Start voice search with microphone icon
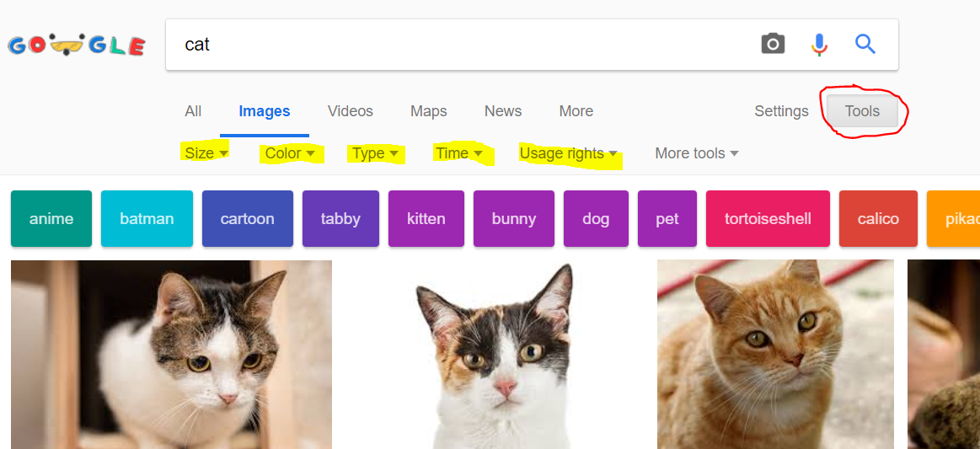980x449 pixels. (x=819, y=45)
